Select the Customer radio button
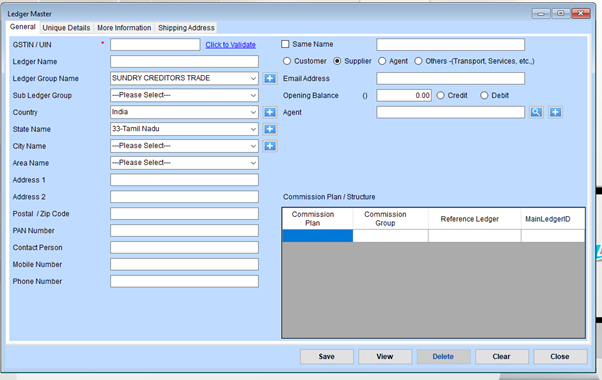The width and height of the screenshot is (602, 380). pyautogui.click(x=287, y=61)
